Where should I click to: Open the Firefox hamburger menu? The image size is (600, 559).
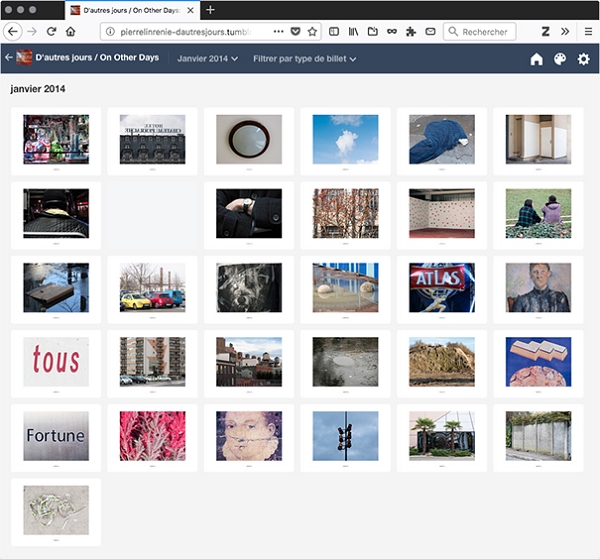[585, 31]
